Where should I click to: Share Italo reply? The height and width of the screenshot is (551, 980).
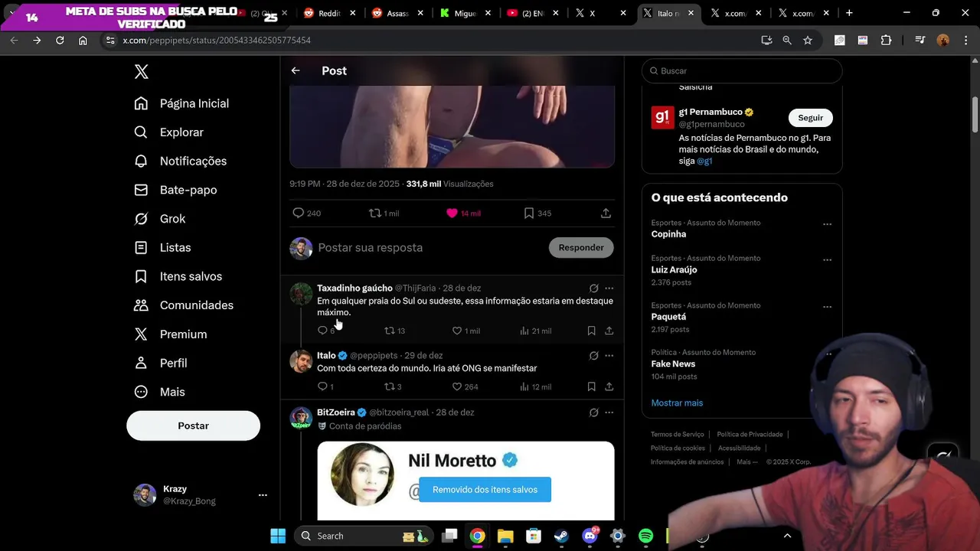coord(609,386)
